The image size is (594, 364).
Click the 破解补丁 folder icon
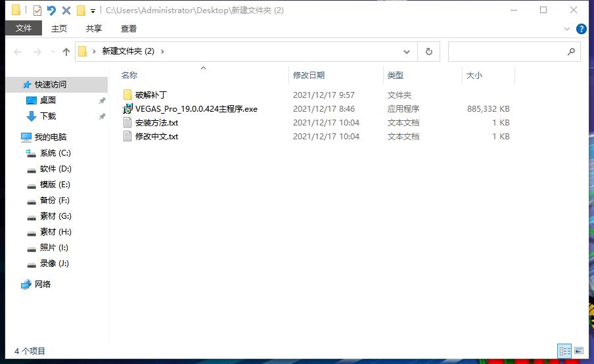coord(127,95)
